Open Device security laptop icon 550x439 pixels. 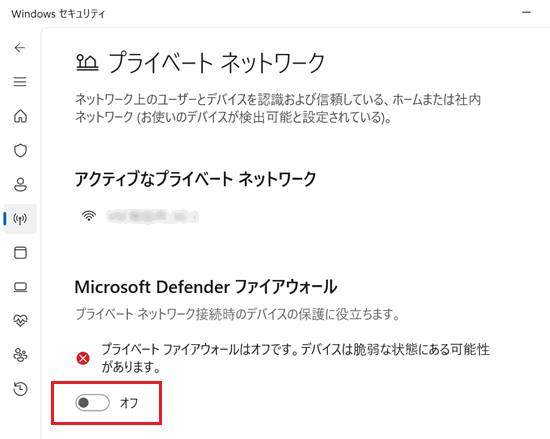point(20,287)
